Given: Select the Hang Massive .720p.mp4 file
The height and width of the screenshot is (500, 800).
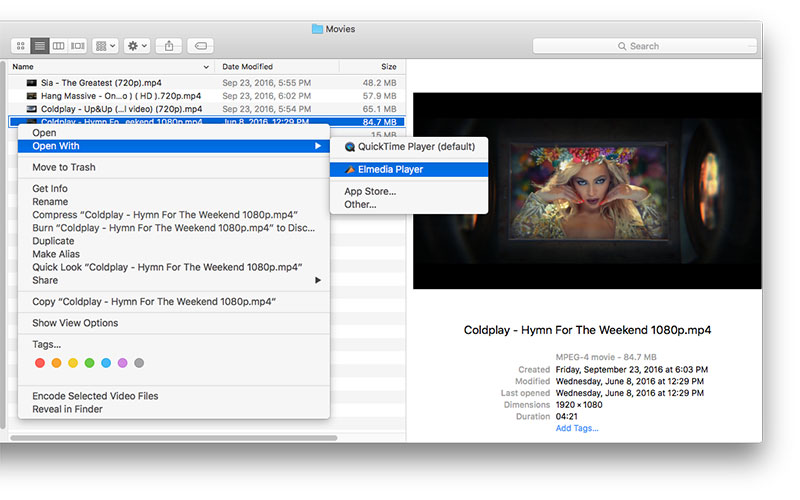Looking at the screenshot, I should [207, 96].
